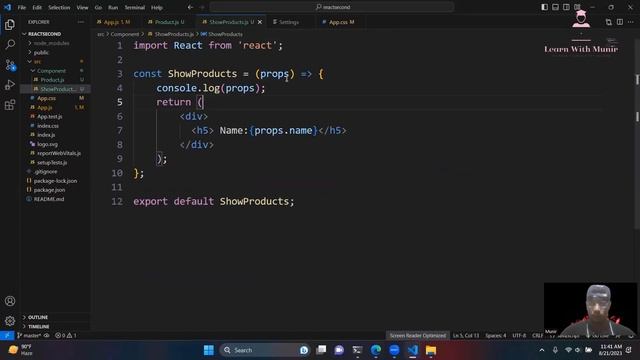640x360 pixels.
Task: Open the Extensions view
Action: click(x=10, y=105)
